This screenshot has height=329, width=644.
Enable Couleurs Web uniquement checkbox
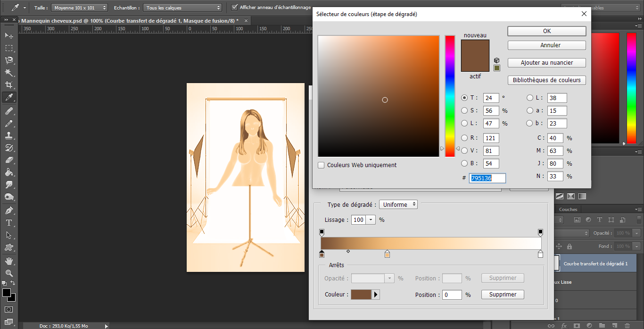click(322, 165)
